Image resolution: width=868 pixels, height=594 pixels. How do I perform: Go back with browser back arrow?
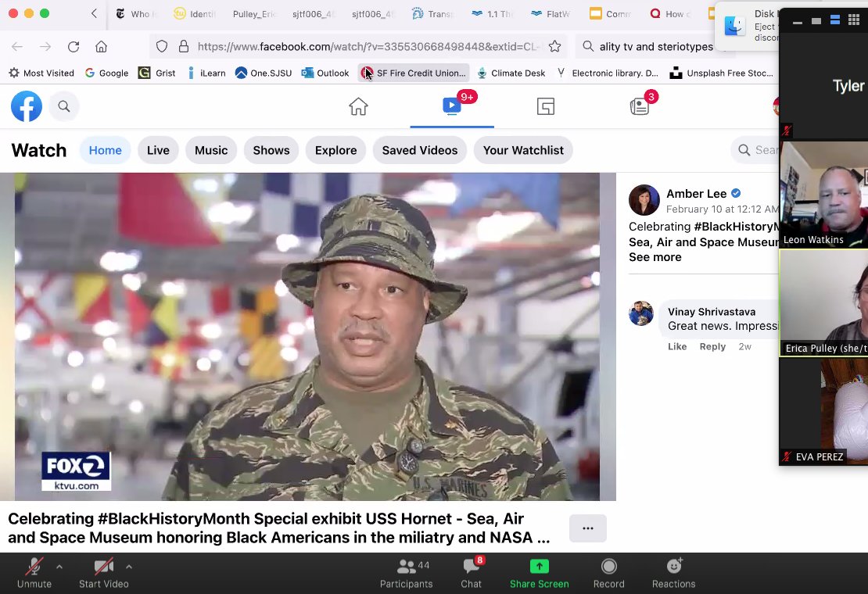(x=17, y=46)
